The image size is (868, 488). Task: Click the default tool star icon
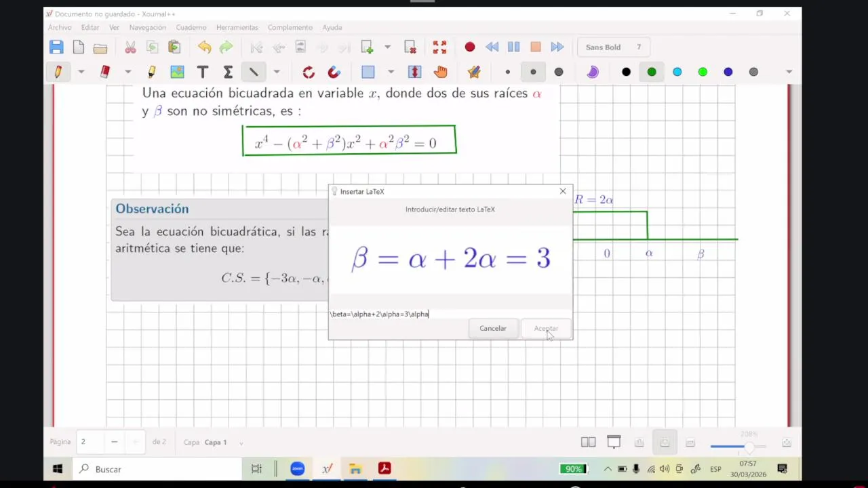[474, 72]
